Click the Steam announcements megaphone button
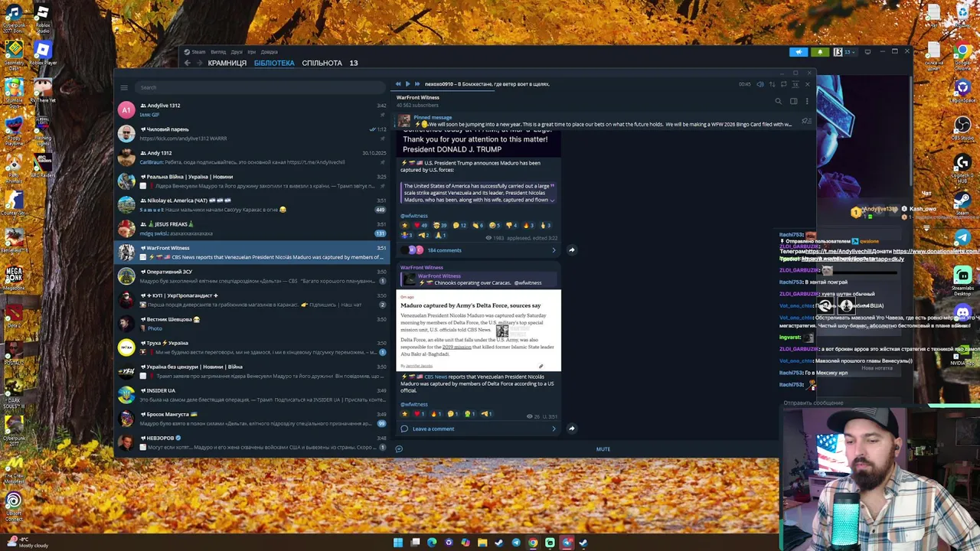 (799, 52)
